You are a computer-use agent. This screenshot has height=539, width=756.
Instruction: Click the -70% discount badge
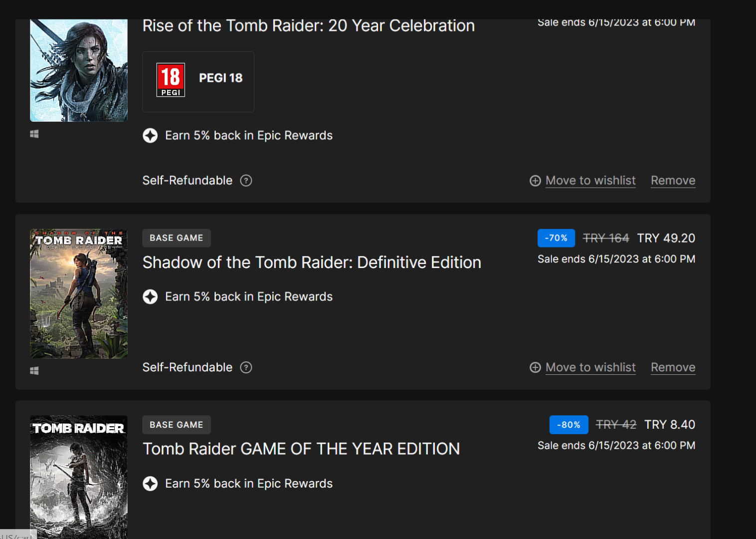(556, 239)
